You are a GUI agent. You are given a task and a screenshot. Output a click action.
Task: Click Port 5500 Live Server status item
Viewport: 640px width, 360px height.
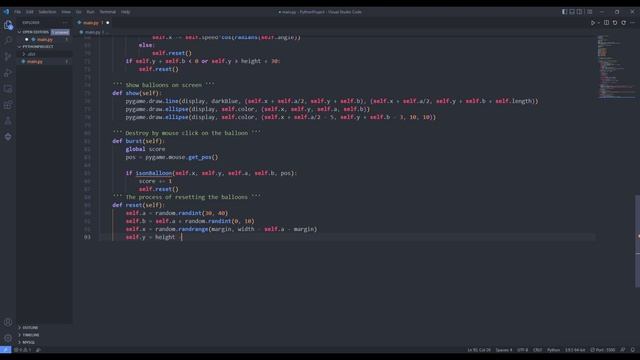tap(602, 350)
